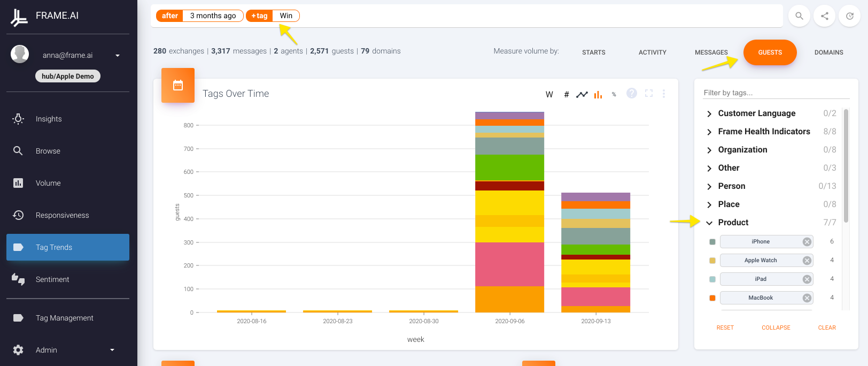Image resolution: width=868 pixels, height=366 pixels.
Task: Expand chart to fullscreen
Action: (649, 93)
